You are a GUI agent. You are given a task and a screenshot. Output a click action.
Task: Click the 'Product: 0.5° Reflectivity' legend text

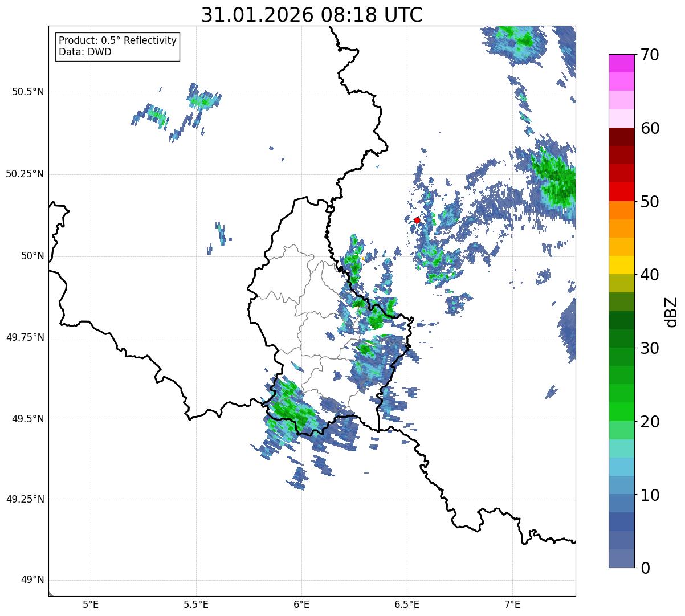[117, 41]
